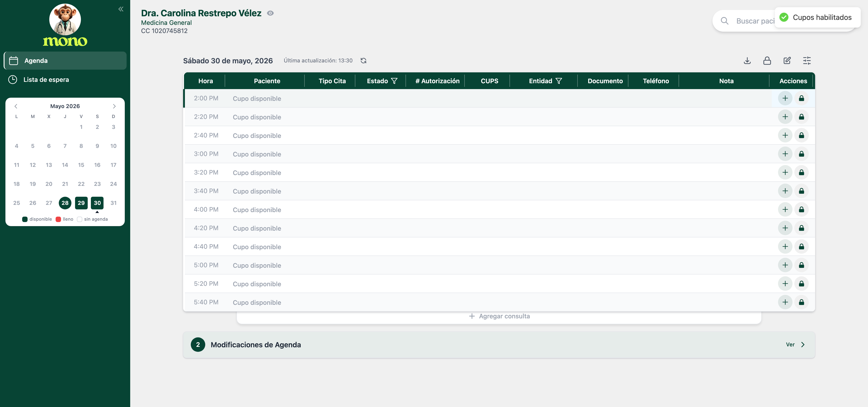Screen dimensions: 868x407
Task: Select May 28 in the calendar
Action: click(65, 203)
